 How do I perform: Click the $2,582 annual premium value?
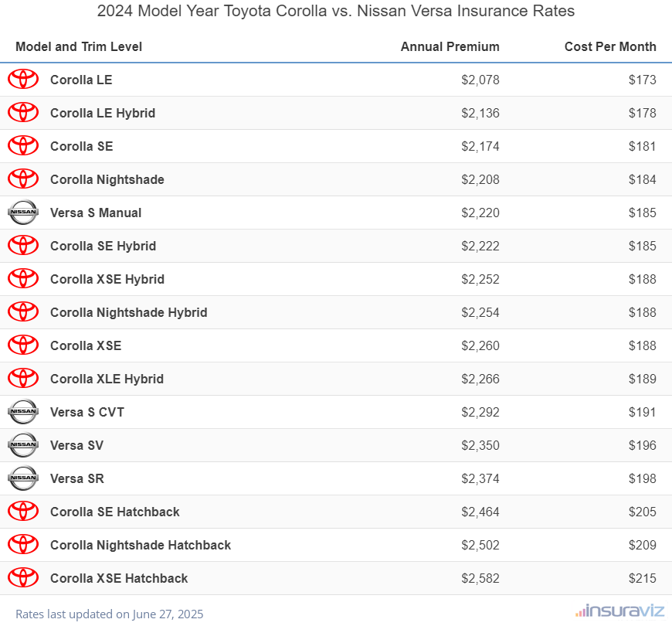coord(480,578)
